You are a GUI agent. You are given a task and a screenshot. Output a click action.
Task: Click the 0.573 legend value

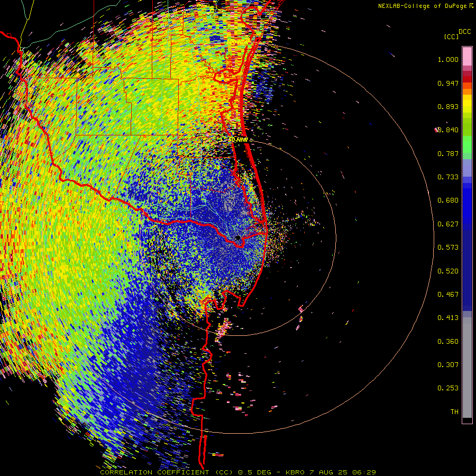(x=448, y=248)
